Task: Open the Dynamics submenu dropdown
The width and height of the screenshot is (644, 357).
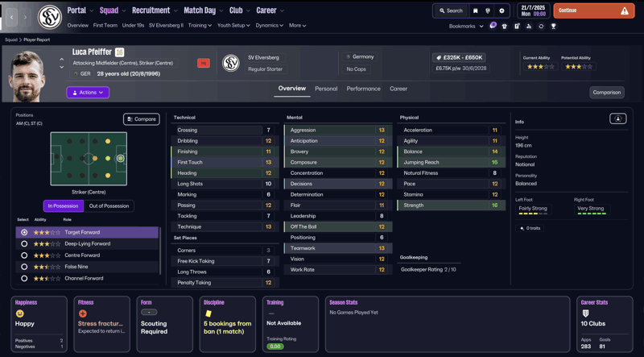Action: pos(270,26)
